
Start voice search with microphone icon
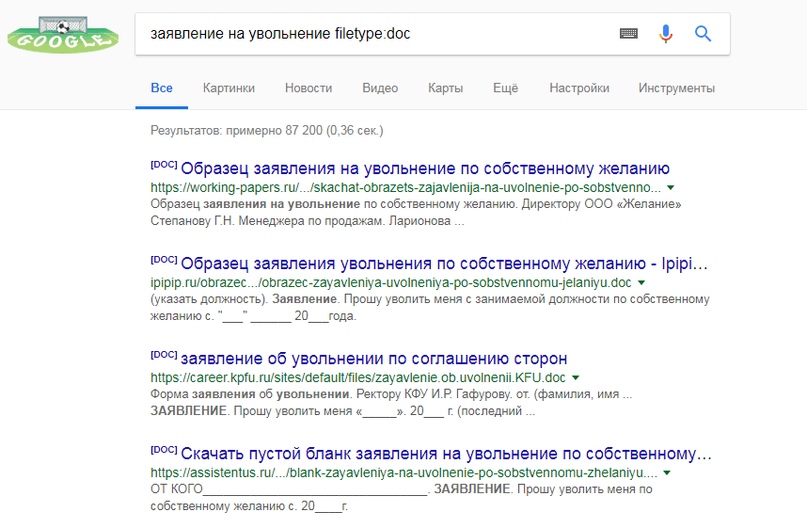coord(665,34)
